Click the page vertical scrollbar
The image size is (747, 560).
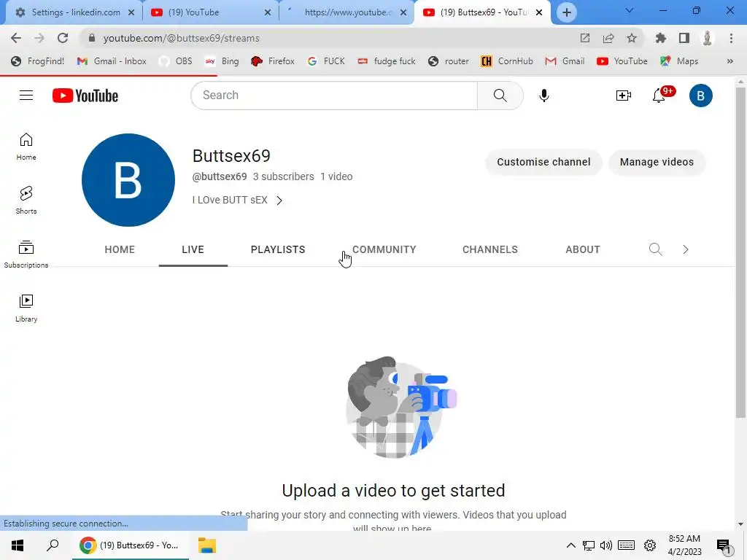pos(740,252)
